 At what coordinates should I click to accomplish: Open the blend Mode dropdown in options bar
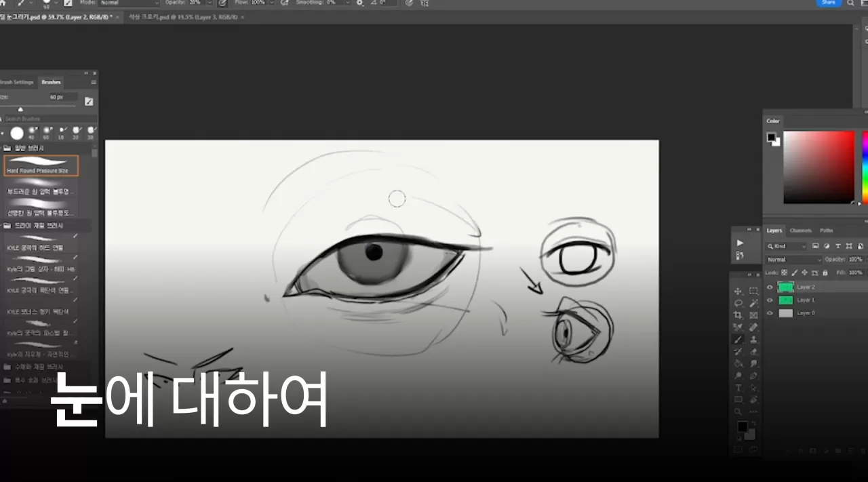pyautogui.click(x=129, y=3)
